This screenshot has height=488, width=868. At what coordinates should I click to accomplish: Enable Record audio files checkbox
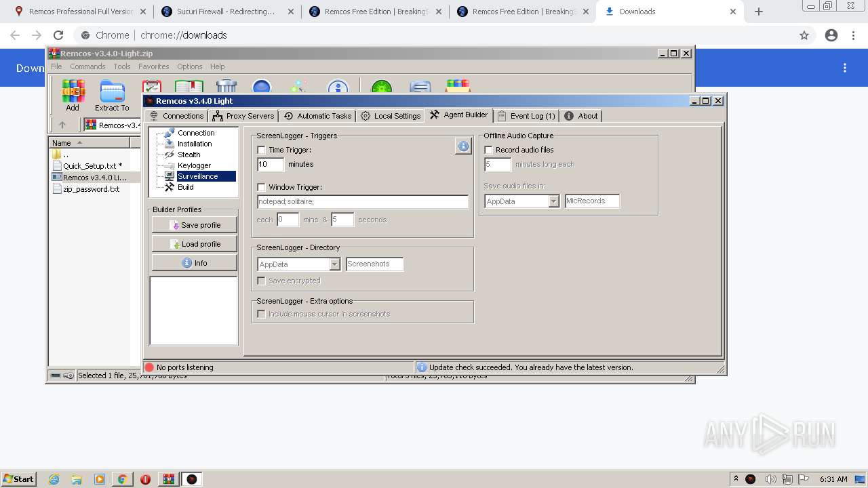point(489,150)
